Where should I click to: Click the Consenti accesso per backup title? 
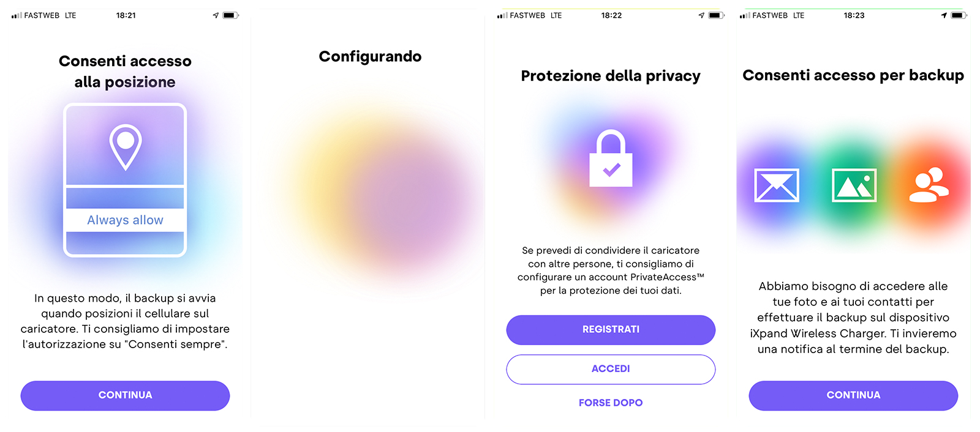click(x=853, y=75)
